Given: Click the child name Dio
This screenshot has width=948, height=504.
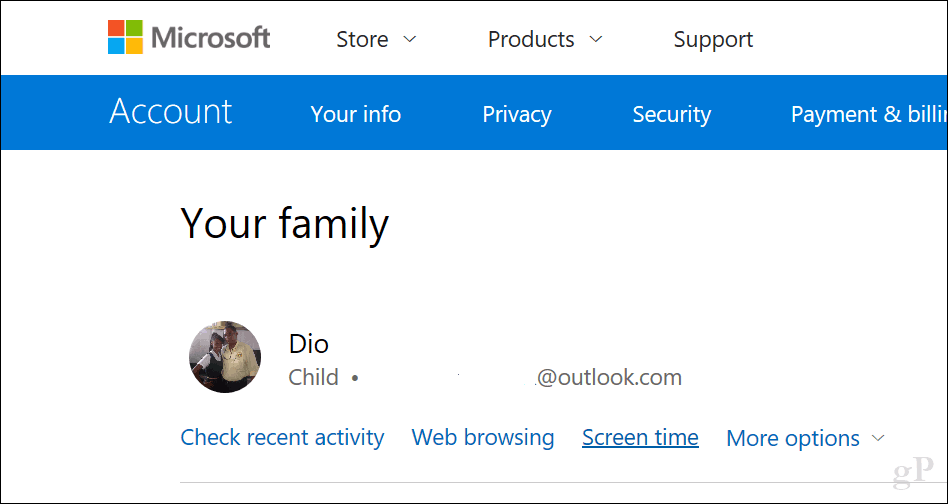Looking at the screenshot, I should click(309, 344).
